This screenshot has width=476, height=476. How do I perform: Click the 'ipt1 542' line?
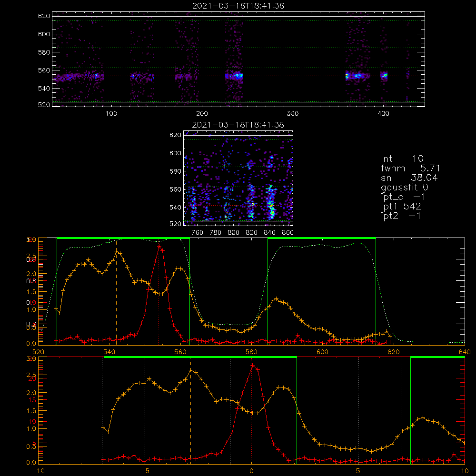[x=401, y=207]
